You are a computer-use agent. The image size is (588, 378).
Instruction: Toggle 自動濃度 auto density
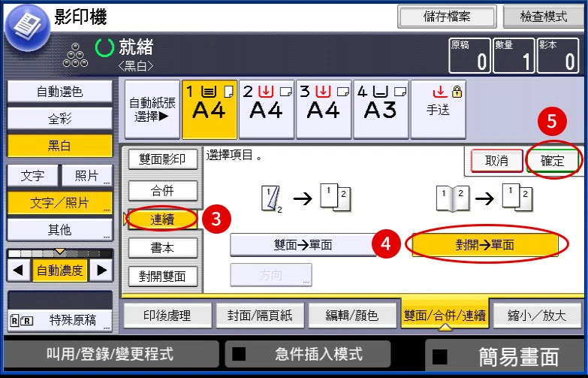point(60,271)
